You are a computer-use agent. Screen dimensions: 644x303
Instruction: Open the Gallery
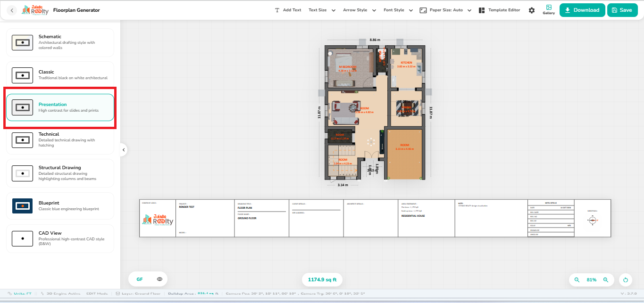coord(549,10)
